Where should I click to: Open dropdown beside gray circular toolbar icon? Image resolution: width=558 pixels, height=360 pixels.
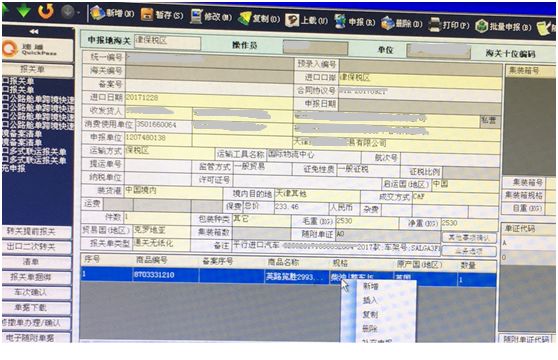tap(78, 13)
